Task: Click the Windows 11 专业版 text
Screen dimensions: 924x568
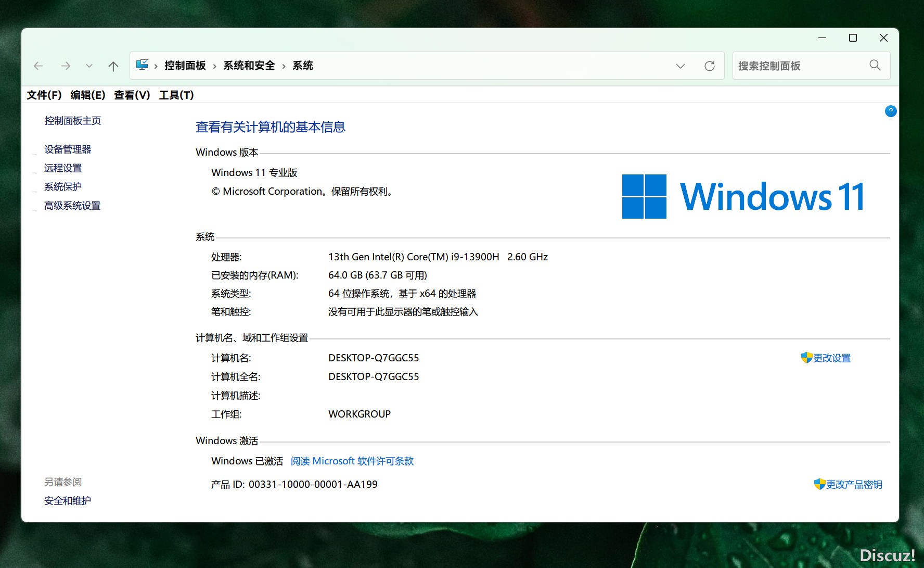Action: point(254,173)
